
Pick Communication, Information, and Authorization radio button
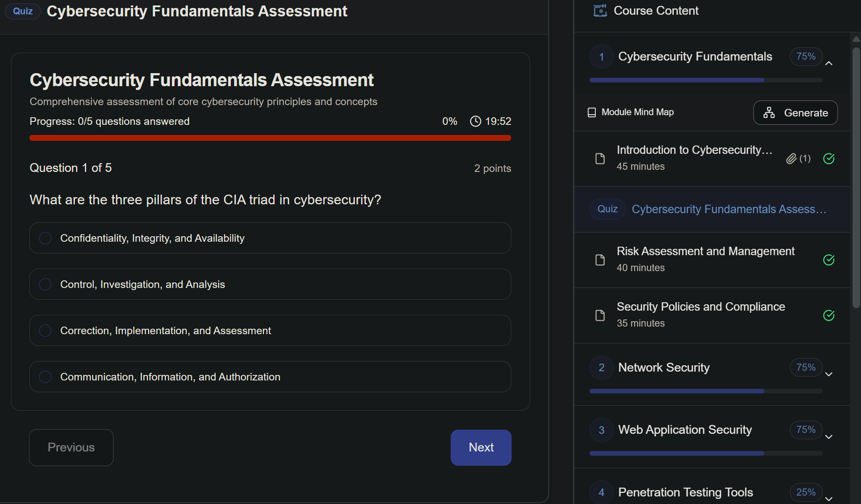pyautogui.click(x=45, y=377)
